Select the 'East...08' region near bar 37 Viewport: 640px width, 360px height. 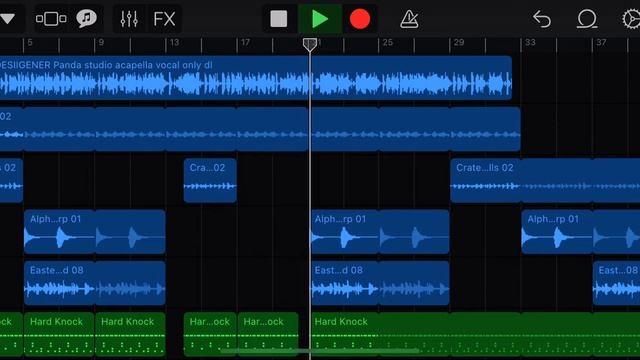(x=616, y=283)
